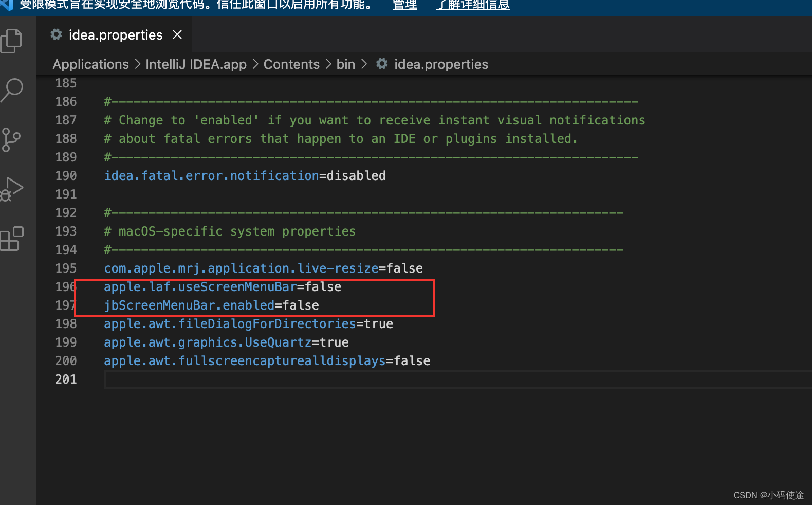Open the Run and Debug view
812x505 pixels.
12,189
